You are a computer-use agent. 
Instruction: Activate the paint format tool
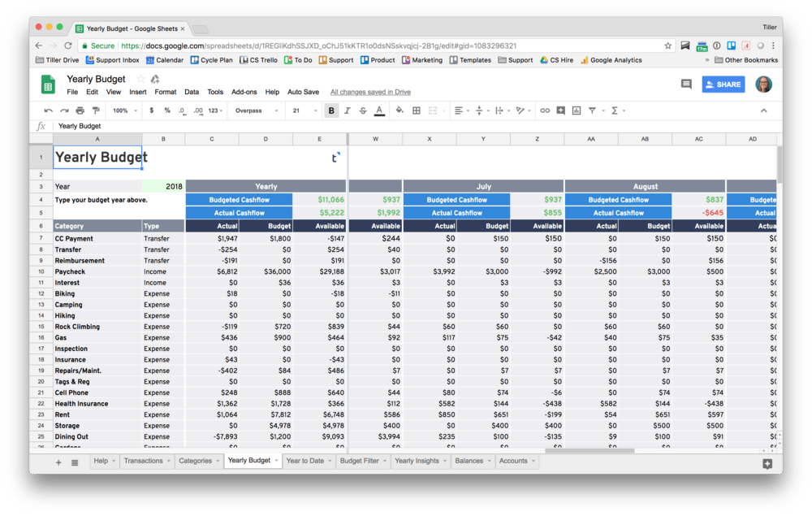point(96,111)
